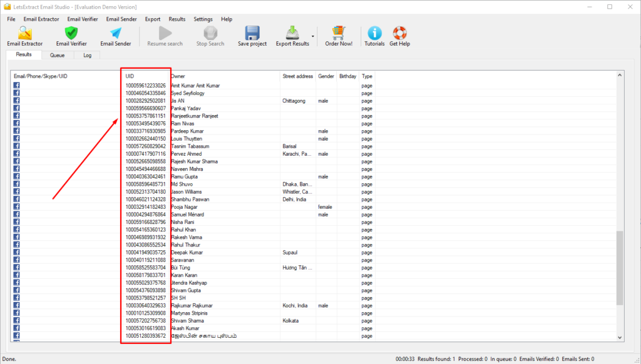Sort by the Gender column header
The image size is (641, 364).
click(x=326, y=76)
